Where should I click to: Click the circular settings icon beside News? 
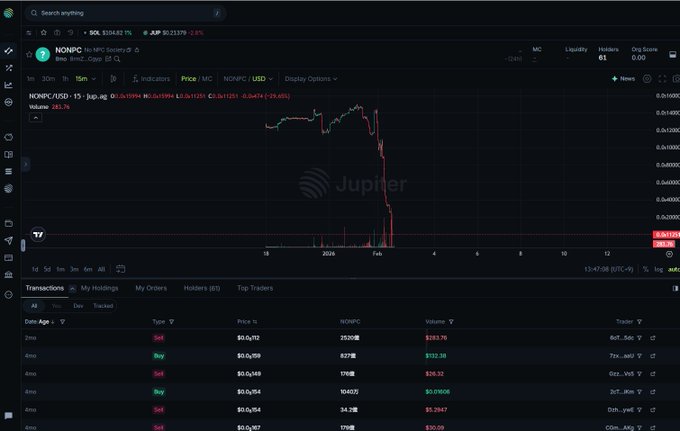pos(647,78)
